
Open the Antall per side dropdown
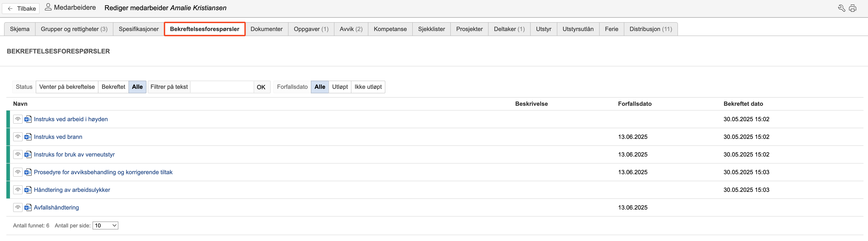105,226
